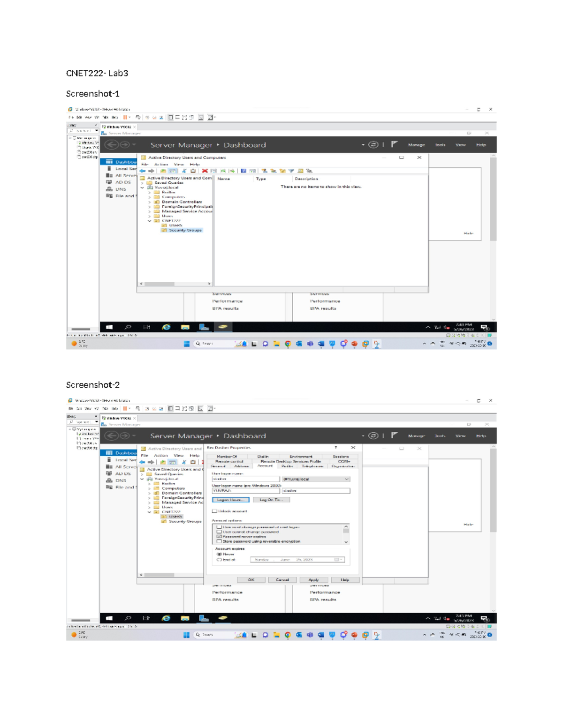Image resolution: width=563 pixels, height=728 pixels.
Task: Switch to the Member Of tab
Action: (227, 456)
